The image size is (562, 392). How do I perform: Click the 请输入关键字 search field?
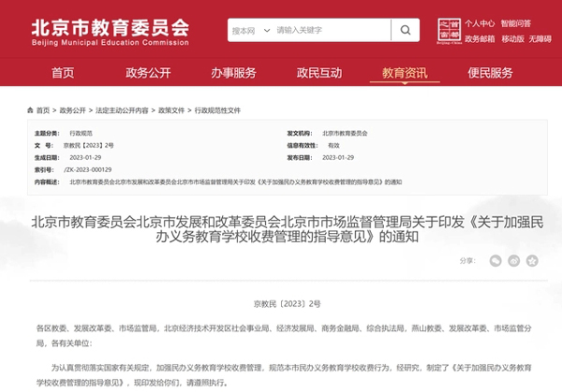pos(332,31)
